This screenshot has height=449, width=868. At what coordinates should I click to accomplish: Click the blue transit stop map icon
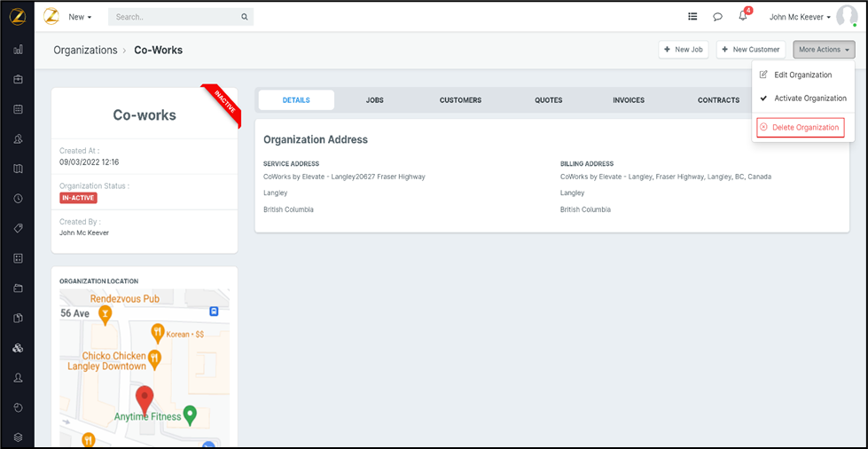[214, 311]
